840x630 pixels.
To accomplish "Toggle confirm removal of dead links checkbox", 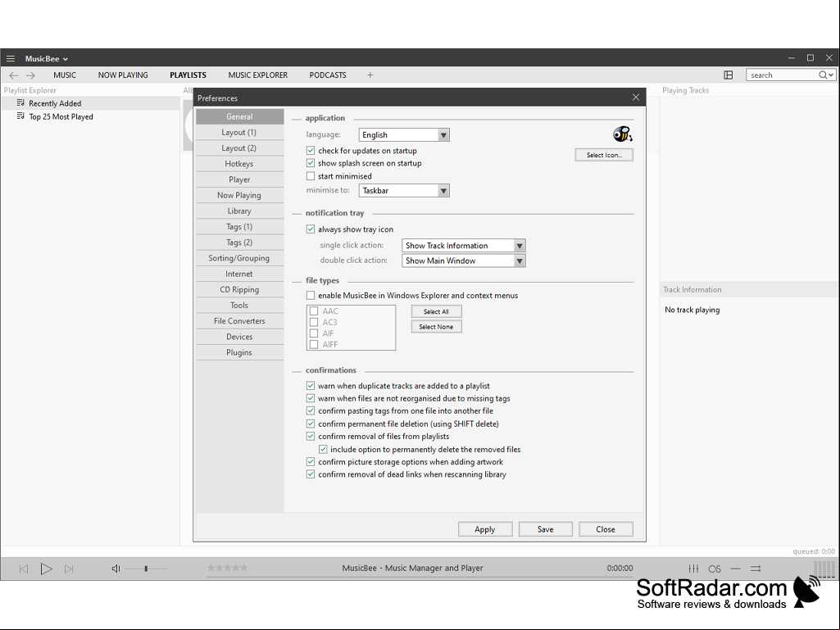I will tap(310, 474).
